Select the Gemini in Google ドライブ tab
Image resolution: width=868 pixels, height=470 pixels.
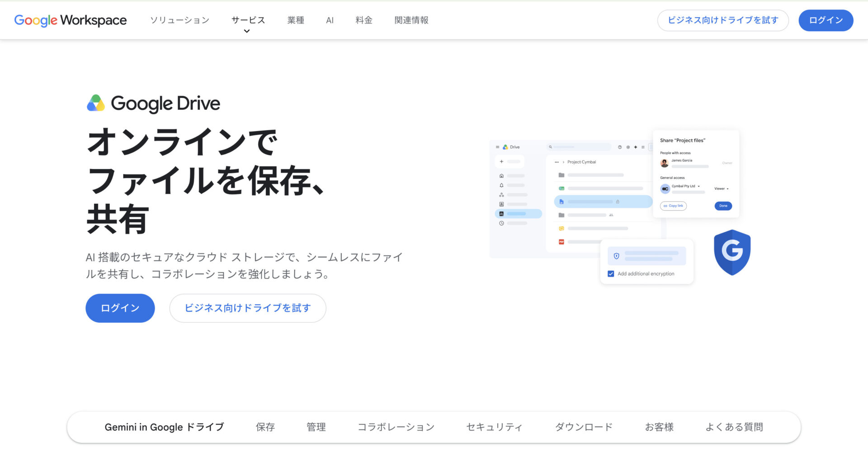coord(165,427)
